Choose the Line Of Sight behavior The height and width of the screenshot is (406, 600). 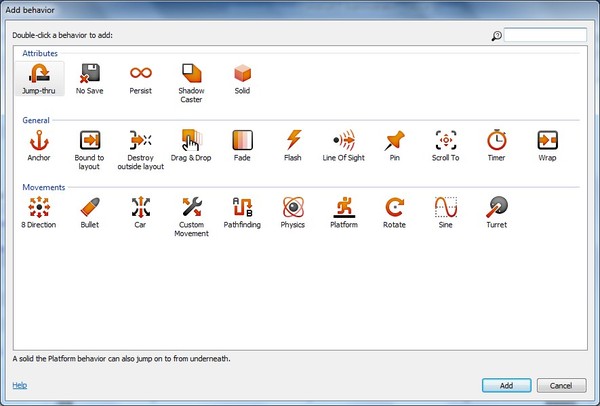(x=343, y=141)
